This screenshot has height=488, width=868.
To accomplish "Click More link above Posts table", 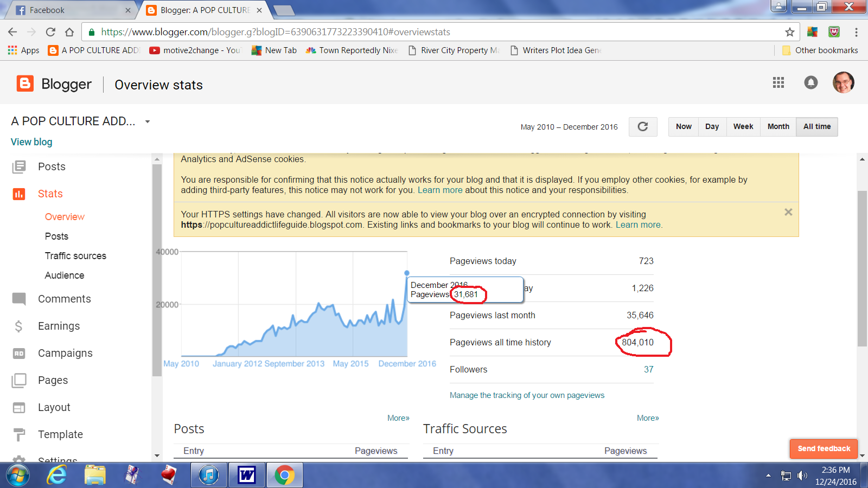I will (398, 418).
